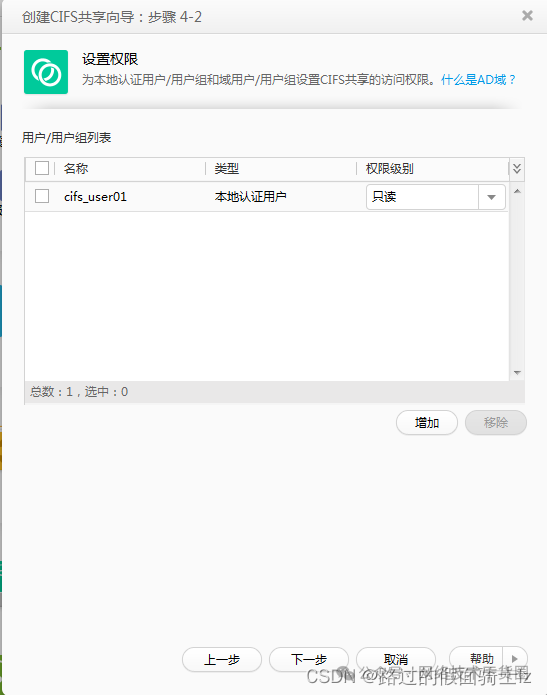This screenshot has height=695, width=547.
Task: Go back with the 上一步 button
Action: tap(222, 660)
